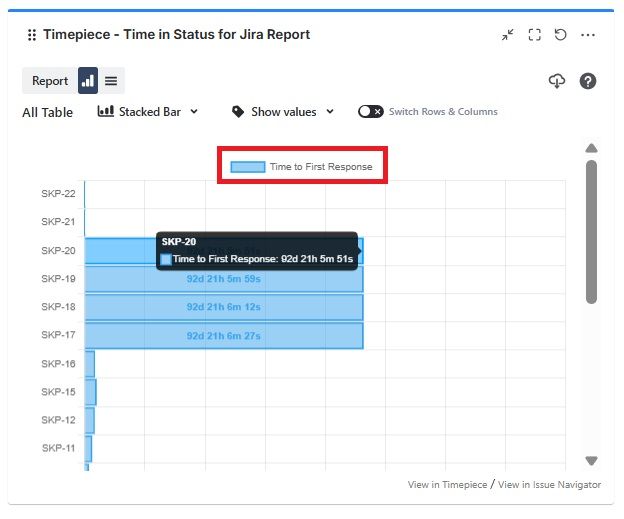Click the SKP-19 bar showing 92d 21h 5m 59s
The width and height of the screenshot is (624, 519).
224,279
